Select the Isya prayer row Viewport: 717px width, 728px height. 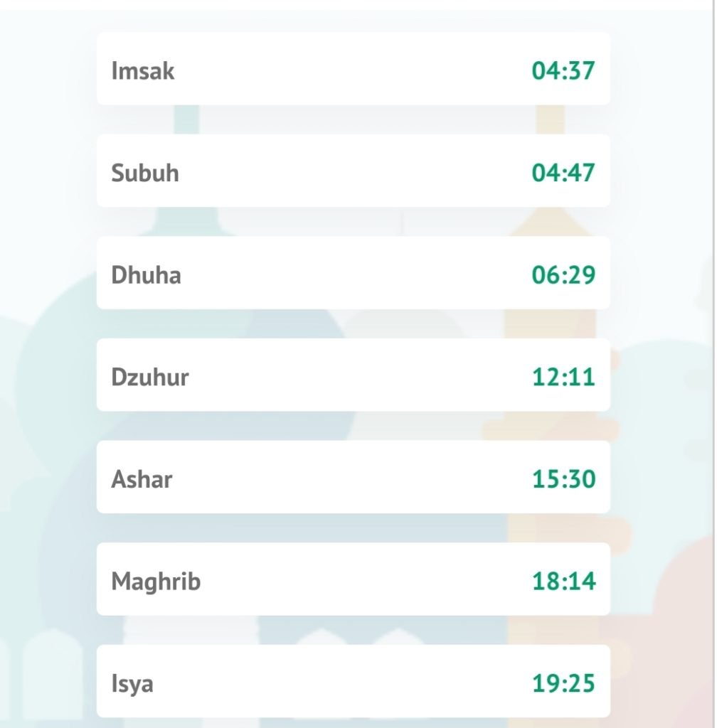[x=354, y=682]
